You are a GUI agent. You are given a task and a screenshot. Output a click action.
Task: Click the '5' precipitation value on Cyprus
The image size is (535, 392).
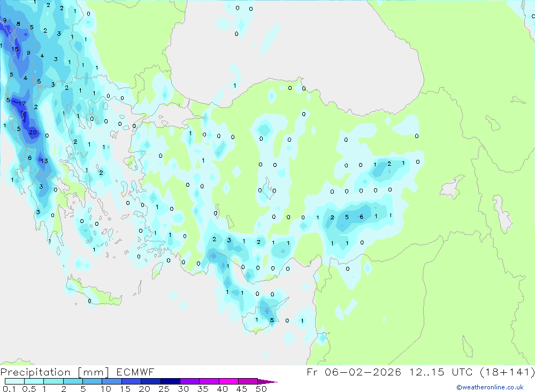[x=272, y=320]
